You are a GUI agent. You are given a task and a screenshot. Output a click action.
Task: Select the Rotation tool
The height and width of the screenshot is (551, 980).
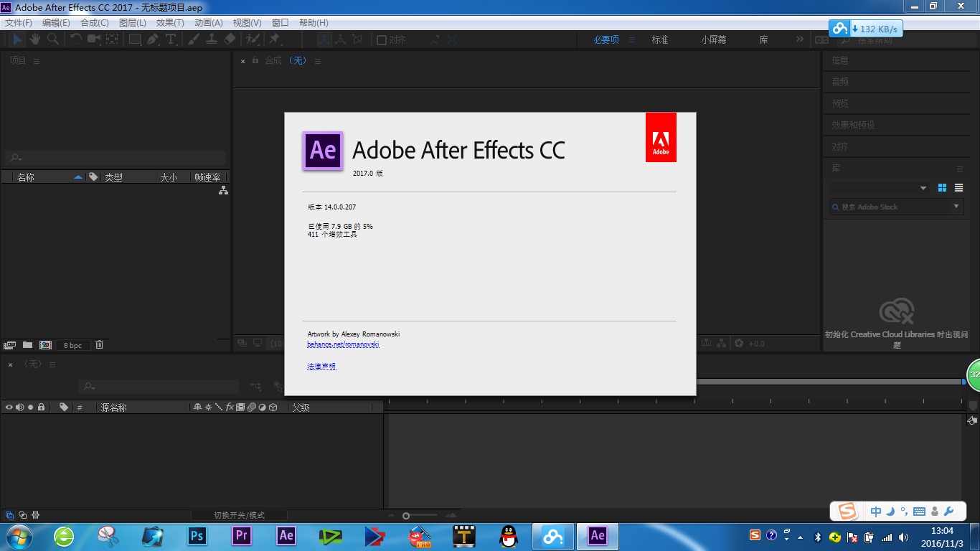[x=75, y=39]
